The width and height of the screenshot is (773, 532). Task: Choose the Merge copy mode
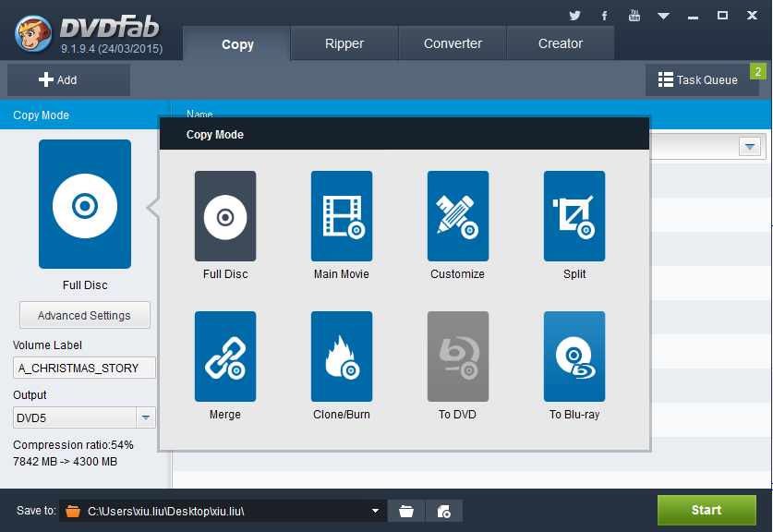pos(225,356)
